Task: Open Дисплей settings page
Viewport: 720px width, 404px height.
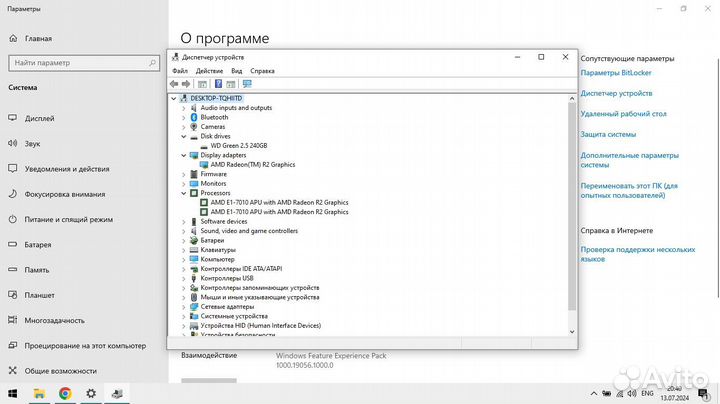Action: coord(39,118)
